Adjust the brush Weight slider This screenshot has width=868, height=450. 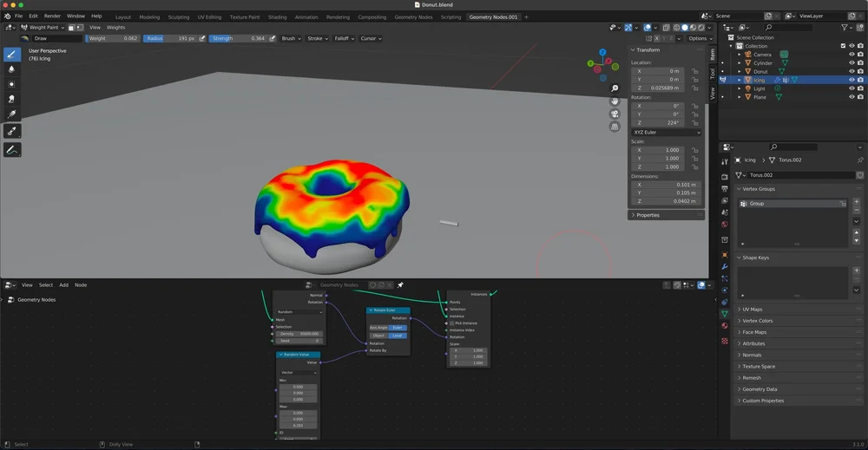point(112,39)
